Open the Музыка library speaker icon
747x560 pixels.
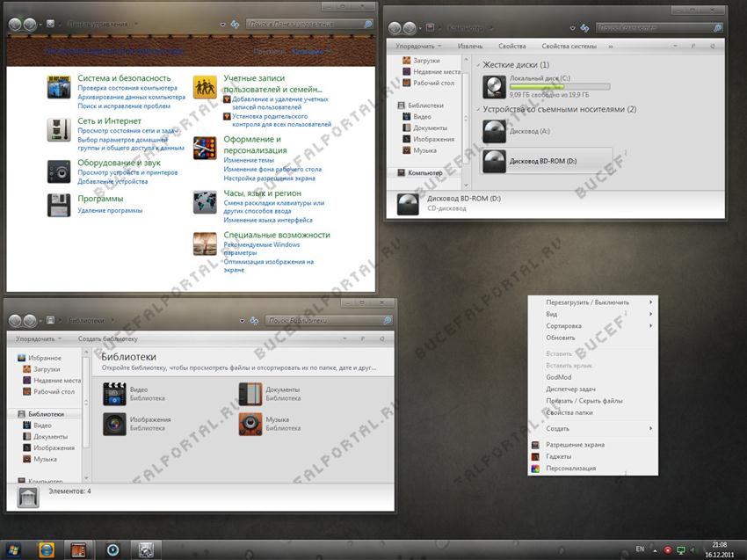pyautogui.click(x=250, y=425)
